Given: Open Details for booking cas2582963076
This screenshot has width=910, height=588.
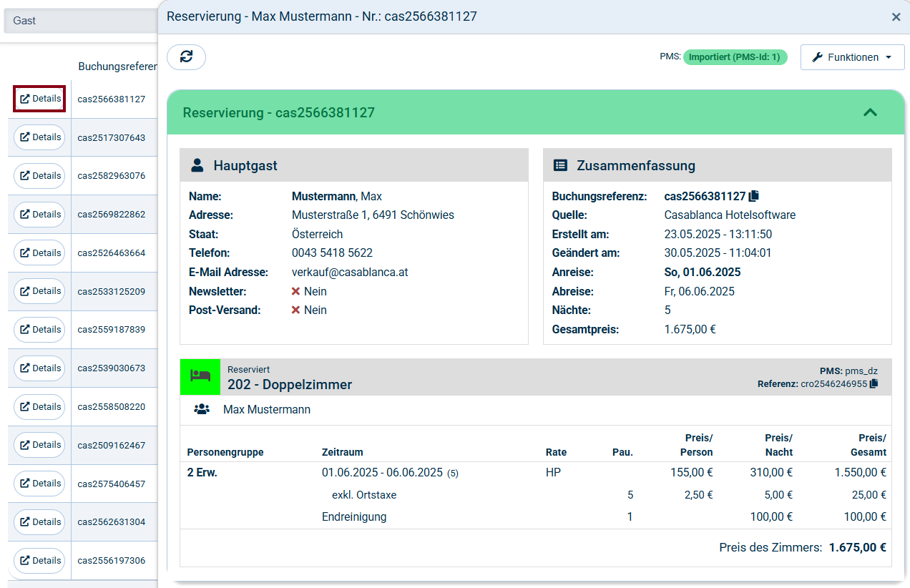Looking at the screenshot, I should tap(40, 176).
